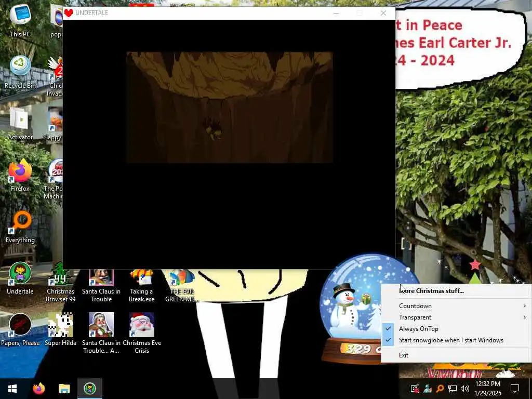Open the Christmas Eve Crisis shortcut
The width and height of the screenshot is (532, 399).
click(141, 333)
